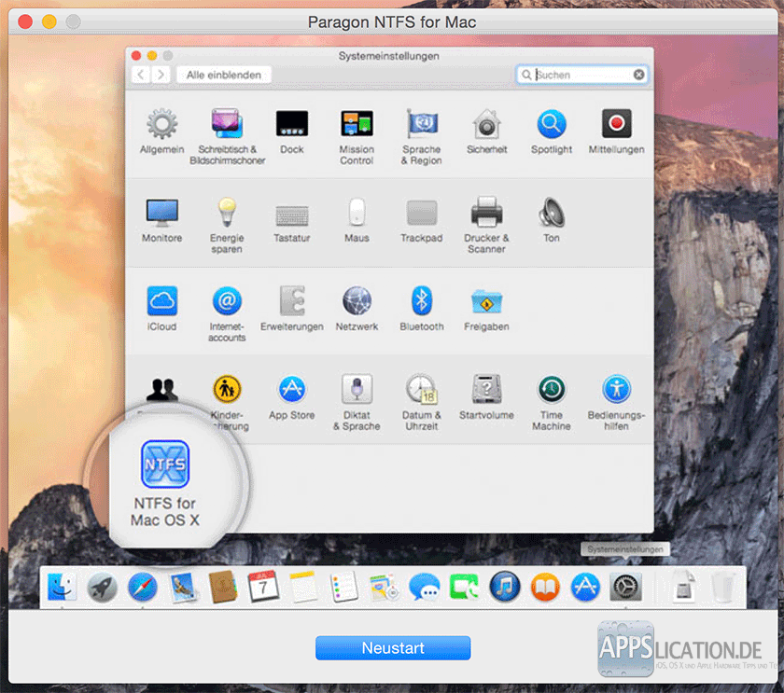The width and height of the screenshot is (784, 693).
Task: Open Drucker & Scanner preferences
Action: pyautogui.click(x=486, y=225)
